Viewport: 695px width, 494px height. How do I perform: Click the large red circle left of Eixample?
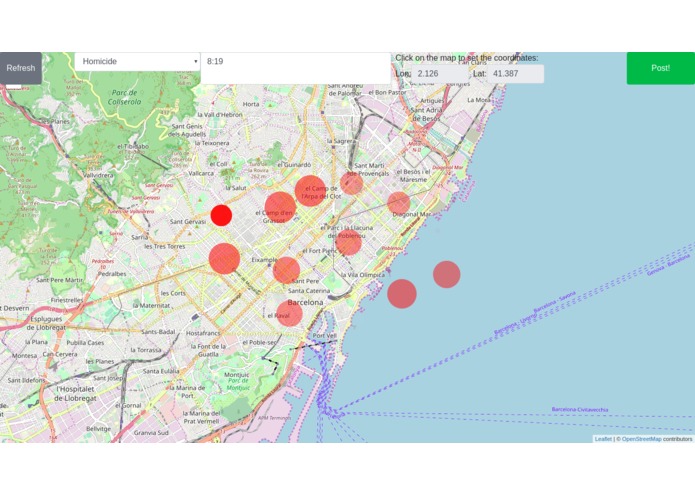(x=224, y=258)
